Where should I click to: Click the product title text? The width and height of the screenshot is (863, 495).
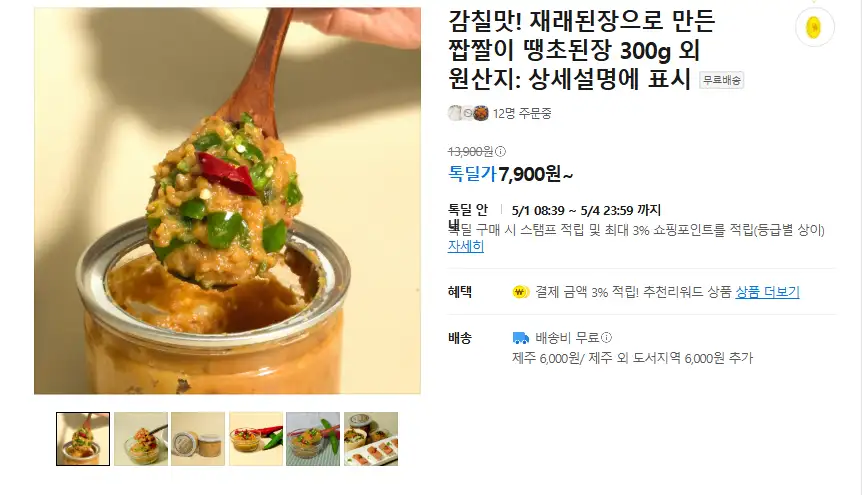[x=582, y=51]
